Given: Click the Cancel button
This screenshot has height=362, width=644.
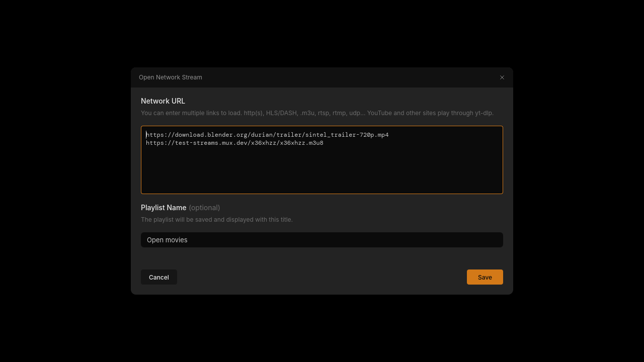Looking at the screenshot, I should (x=159, y=277).
